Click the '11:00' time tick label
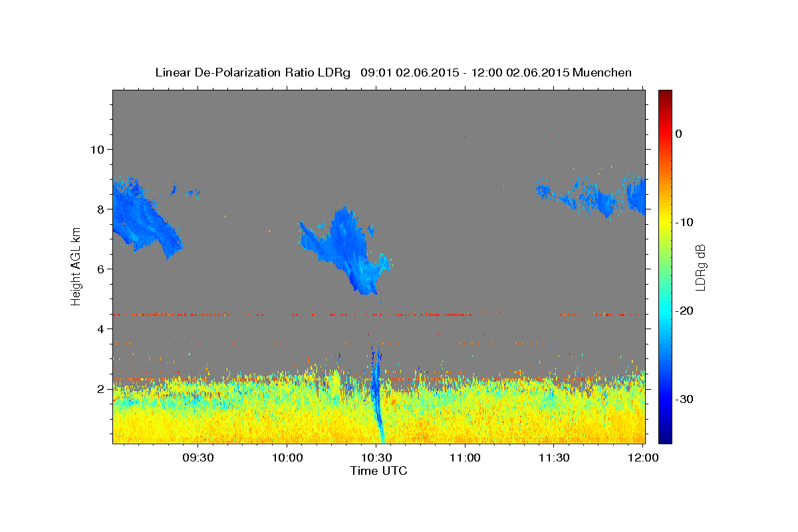Viewport: 798px width, 532px height. 465,458
